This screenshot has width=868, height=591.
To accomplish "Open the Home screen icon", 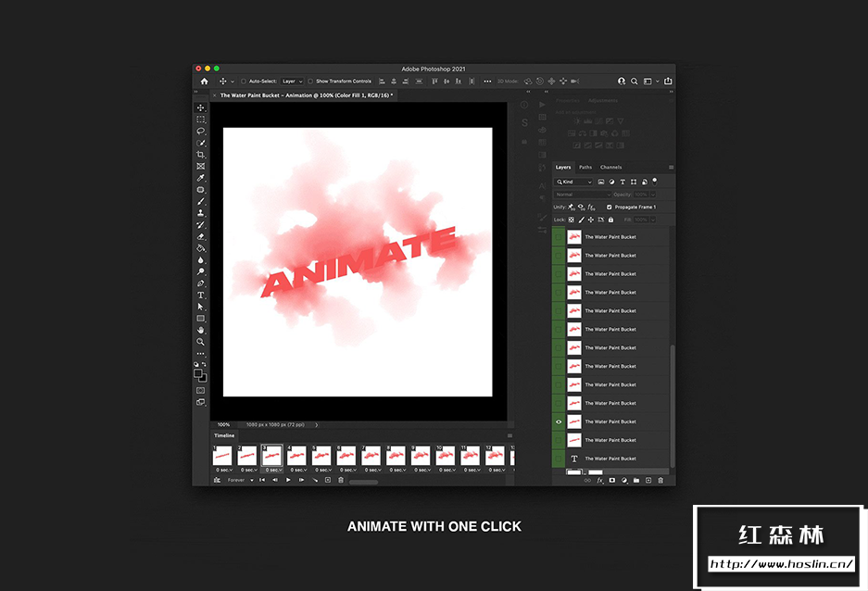I will coord(205,81).
